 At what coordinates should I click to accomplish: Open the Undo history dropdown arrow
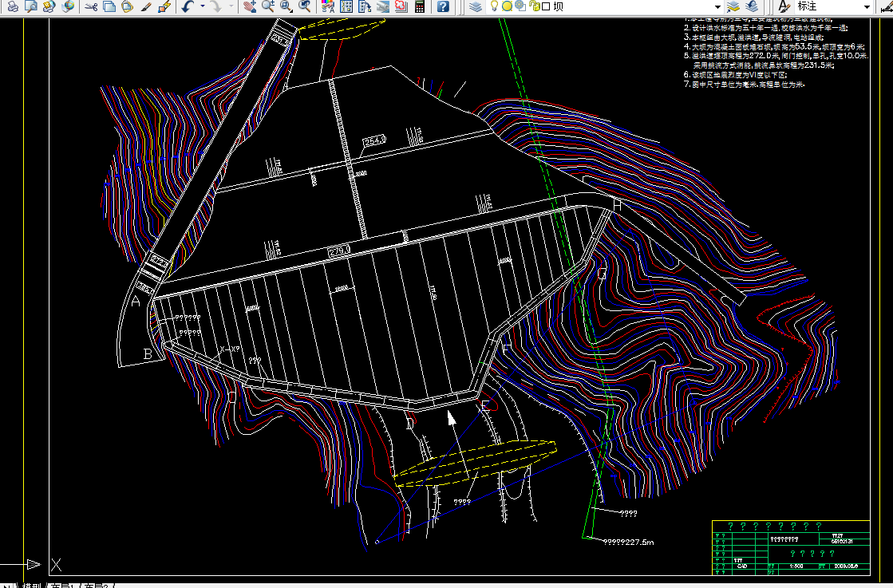point(202,7)
